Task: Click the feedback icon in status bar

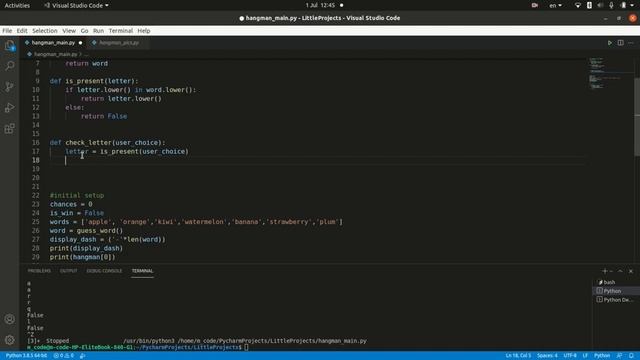Action: (619, 356)
